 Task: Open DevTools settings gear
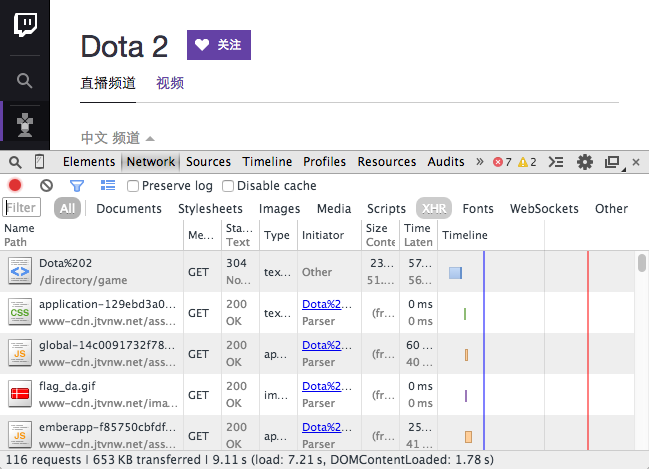coord(584,162)
